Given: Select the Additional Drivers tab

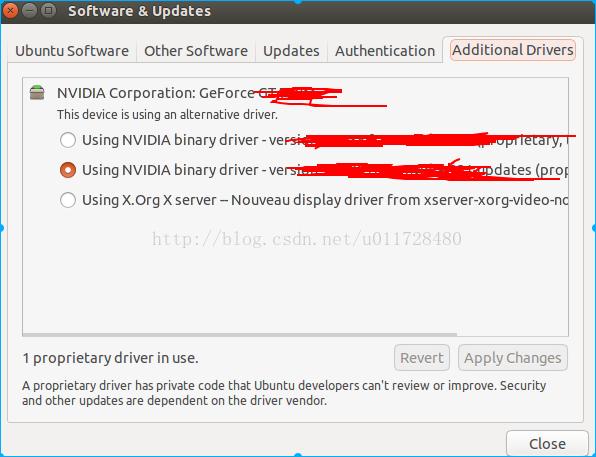Looking at the screenshot, I should [513, 50].
